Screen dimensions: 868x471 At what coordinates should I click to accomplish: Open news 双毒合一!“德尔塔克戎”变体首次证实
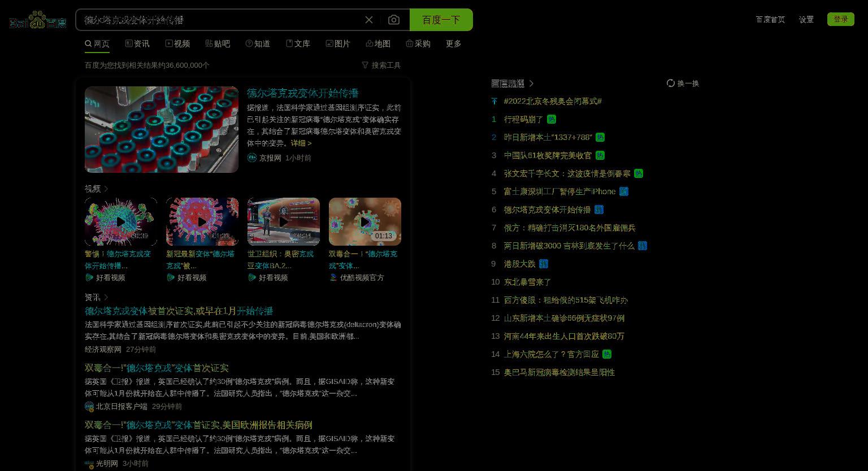tap(157, 368)
